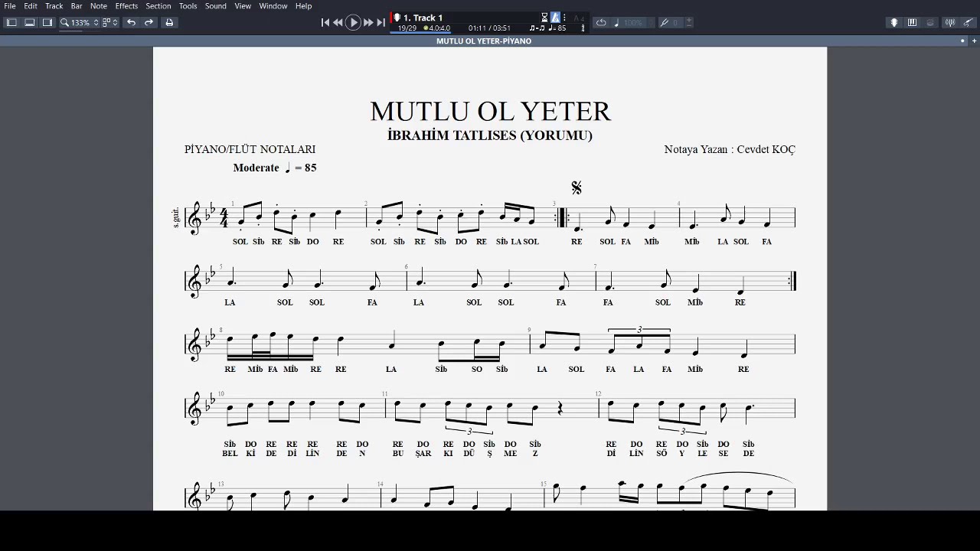
Task: Fast forward to the next bar
Action: coord(368,23)
